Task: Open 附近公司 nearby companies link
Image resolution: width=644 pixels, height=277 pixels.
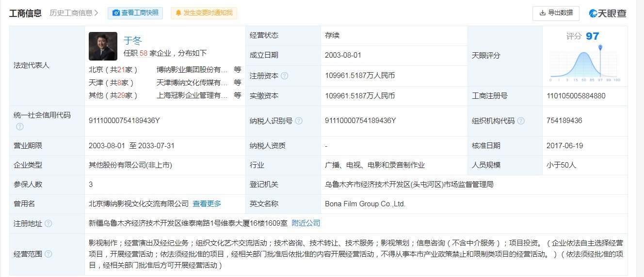Action: (x=306, y=223)
